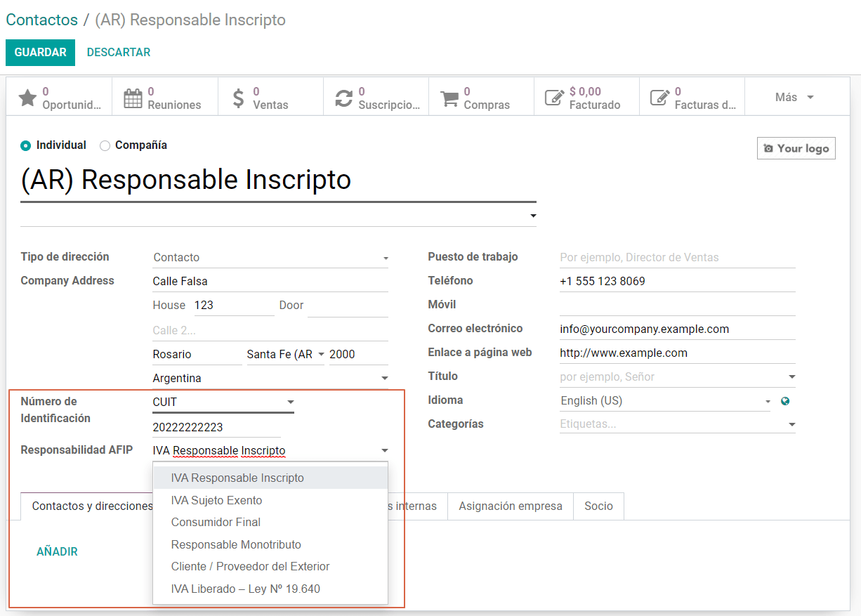
Task: Click the globe icon beside Idioma
Action: pos(785,401)
